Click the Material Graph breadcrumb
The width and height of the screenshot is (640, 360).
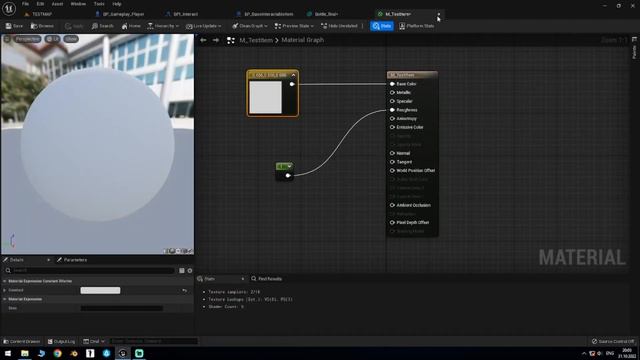pyautogui.click(x=302, y=40)
